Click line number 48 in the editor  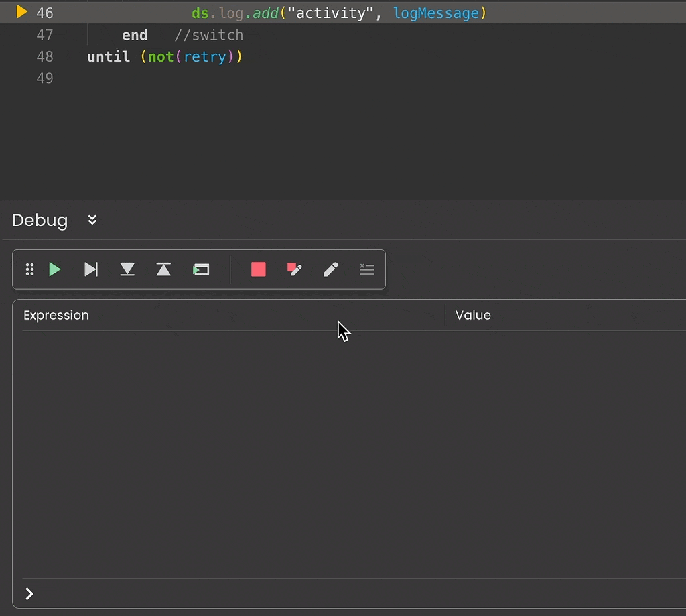point(44,56)
